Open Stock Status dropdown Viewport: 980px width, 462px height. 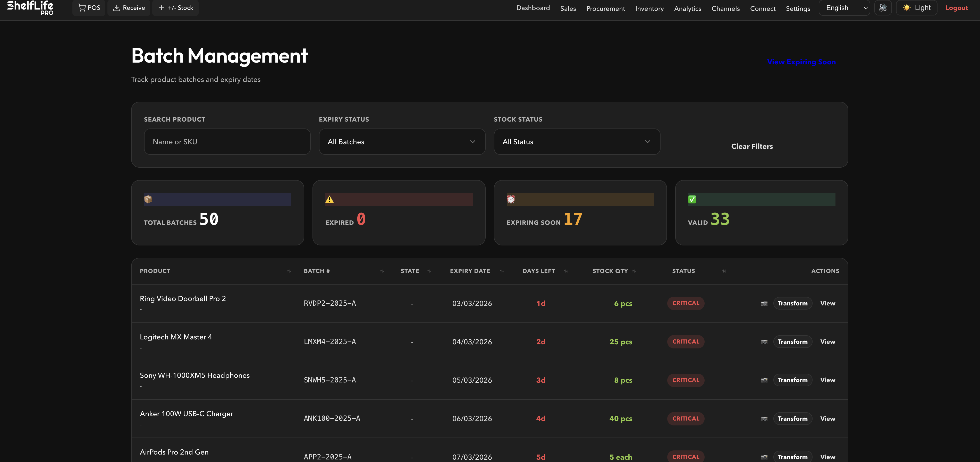point(576,142)
